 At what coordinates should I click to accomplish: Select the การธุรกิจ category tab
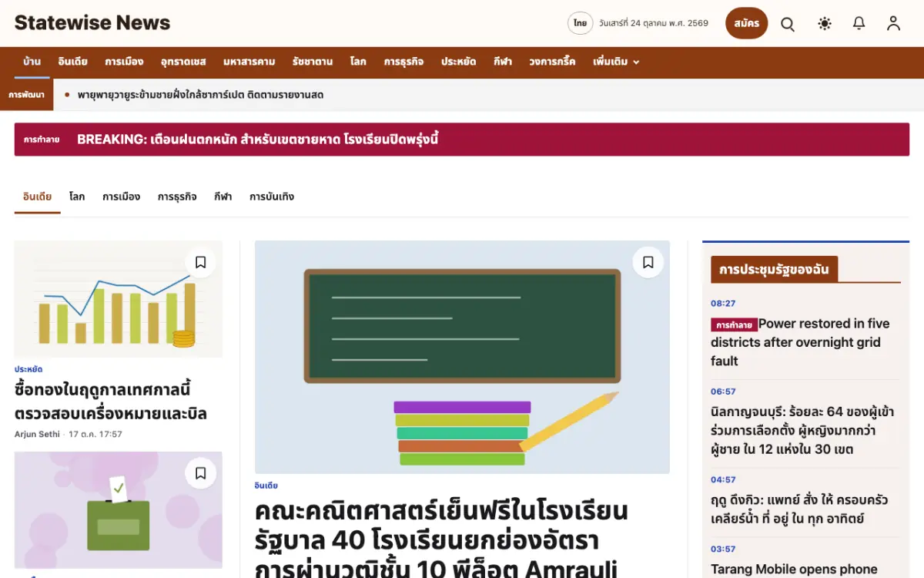click(x=177, y=197)
